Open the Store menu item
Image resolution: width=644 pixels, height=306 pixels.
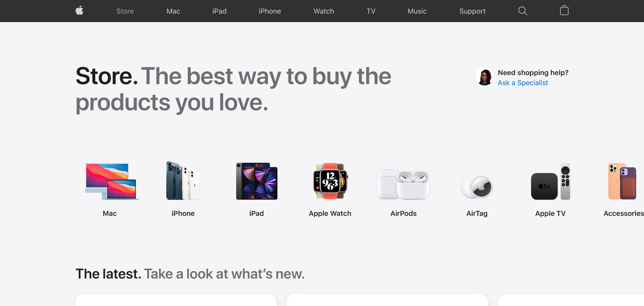pyautogui.click(x=125, y=11)
